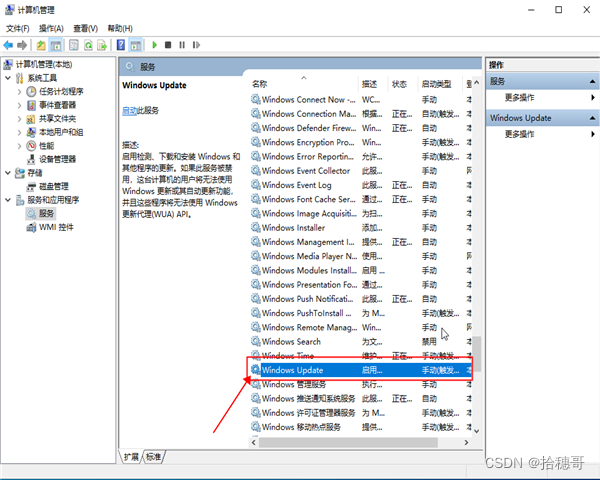Open the blue Help question-mark icon
The image size is (600, 480).
pyautogui.click(x=121, y=45)
